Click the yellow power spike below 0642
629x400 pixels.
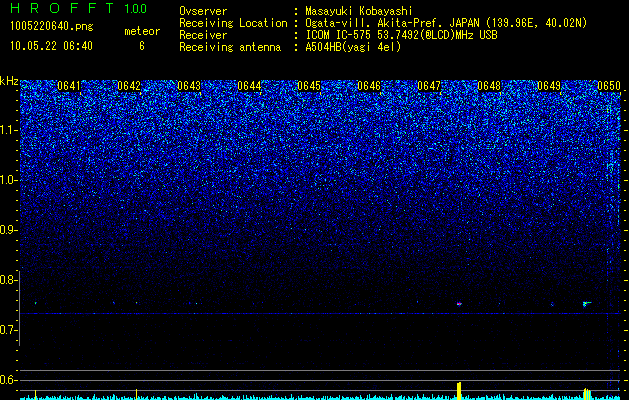coord(136,394)
